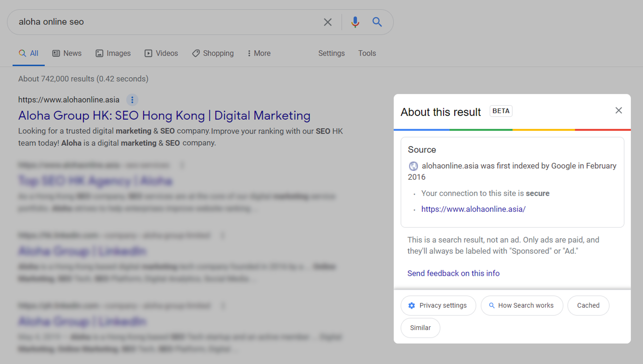Screen dimensions: 643x364
Task: Click the About 742,000 results text
Action: [x=83, y=79]
